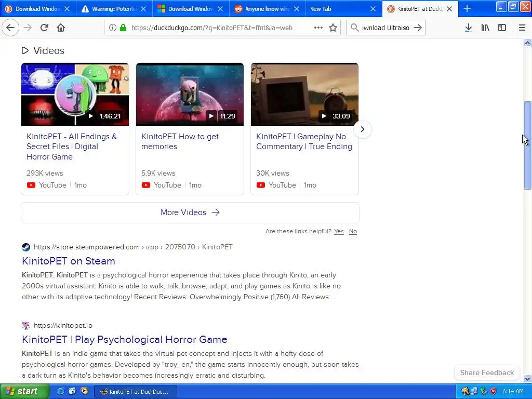Switch to the Reddit Anyone know tab

[268, 9]
